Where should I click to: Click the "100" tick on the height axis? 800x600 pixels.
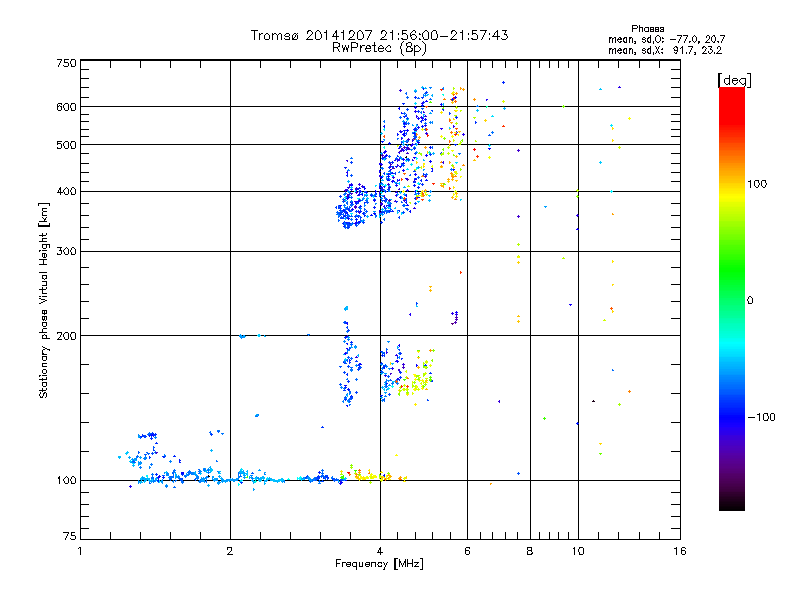point(66,481)
